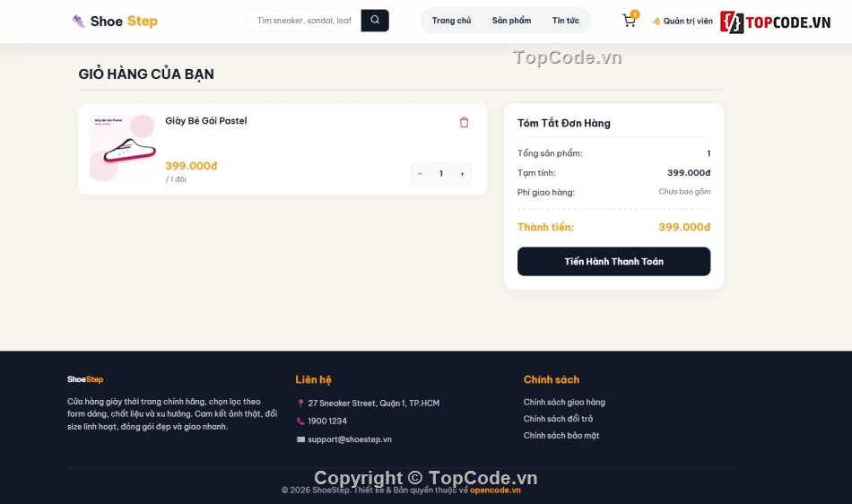Click the address 27 Sneaker Street text

pos(373,403)
